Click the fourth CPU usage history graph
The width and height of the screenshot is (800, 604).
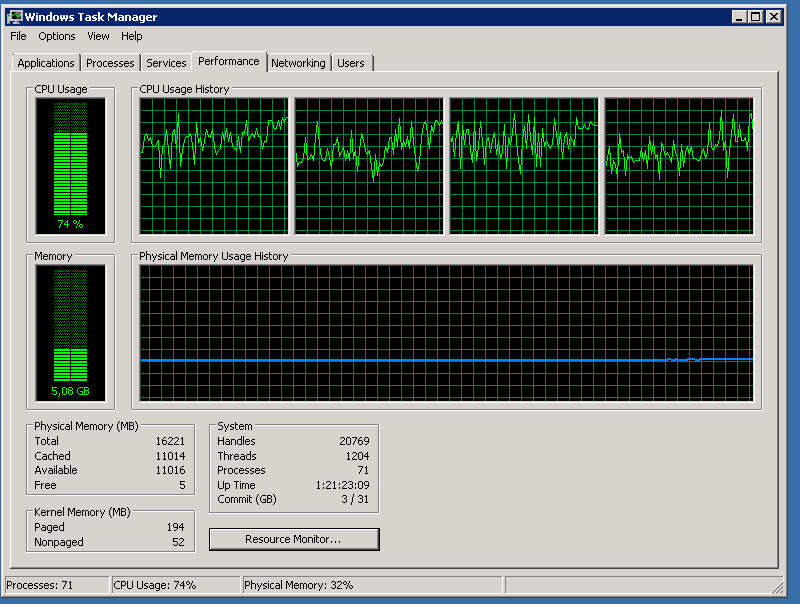point(679,166)
